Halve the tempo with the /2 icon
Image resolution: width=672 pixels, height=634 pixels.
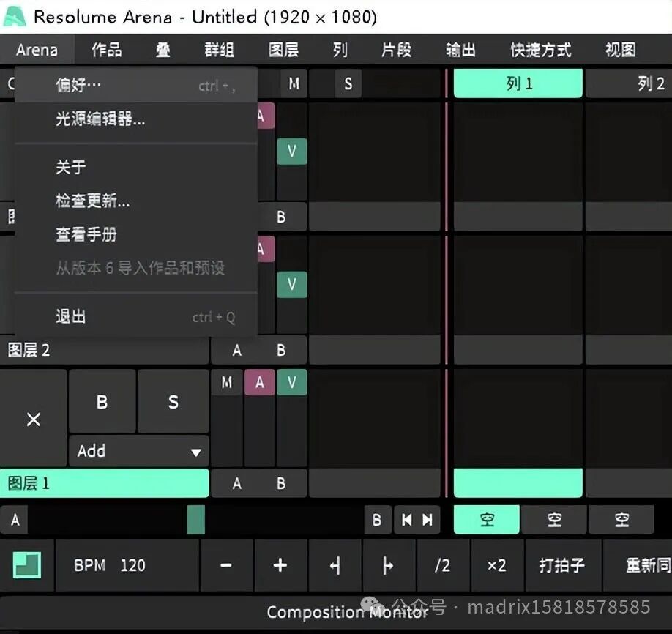click(441, 564)
